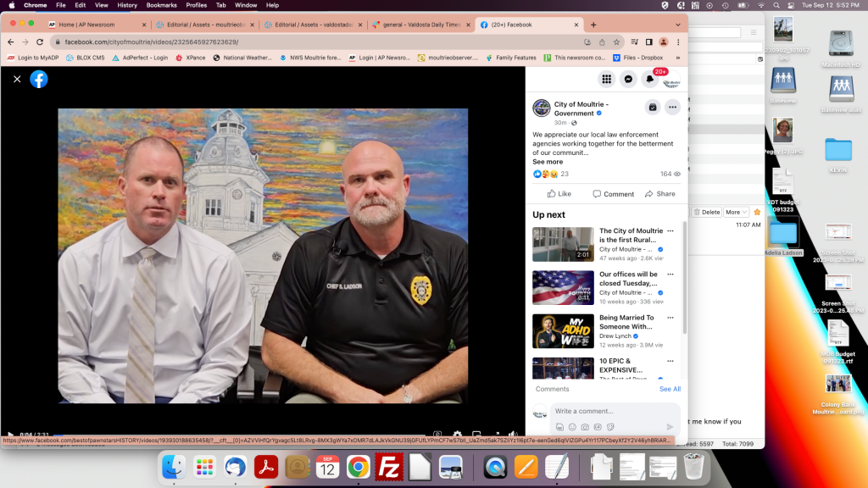868x488 pixels.
Task: Share the City of Moultrie video
Action: click(659, 194)
